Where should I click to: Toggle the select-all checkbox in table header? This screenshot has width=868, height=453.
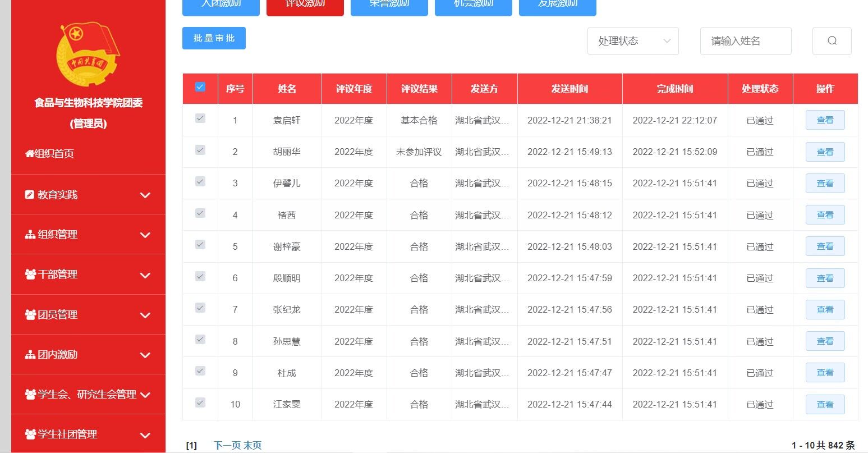200,87
